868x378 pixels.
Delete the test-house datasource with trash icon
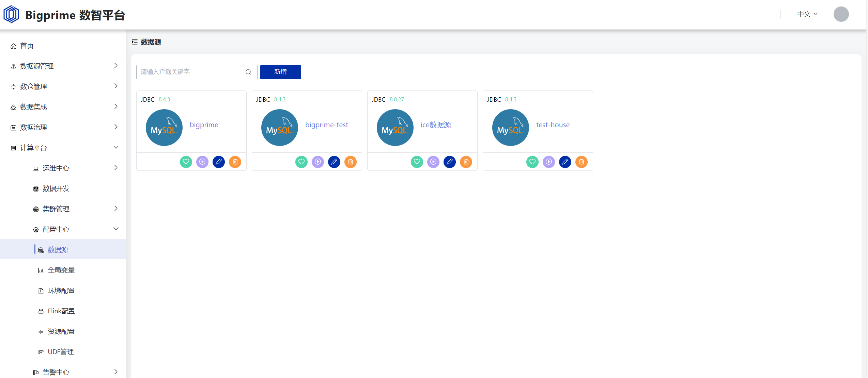click(x=582, y=162)
